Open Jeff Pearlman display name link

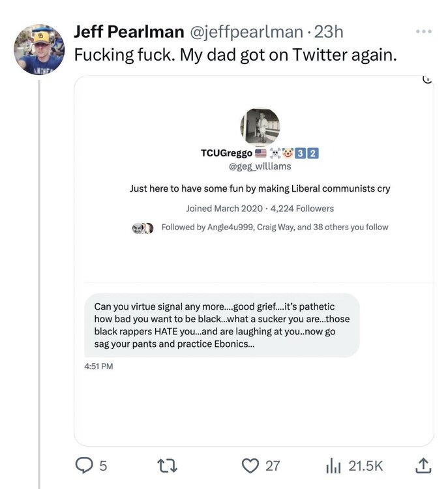[x=128, y=31]
